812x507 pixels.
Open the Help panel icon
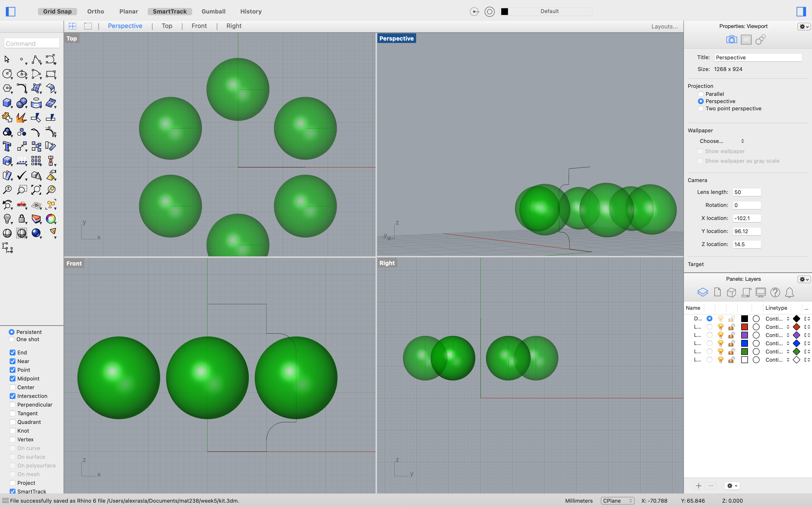pos(775,292)
